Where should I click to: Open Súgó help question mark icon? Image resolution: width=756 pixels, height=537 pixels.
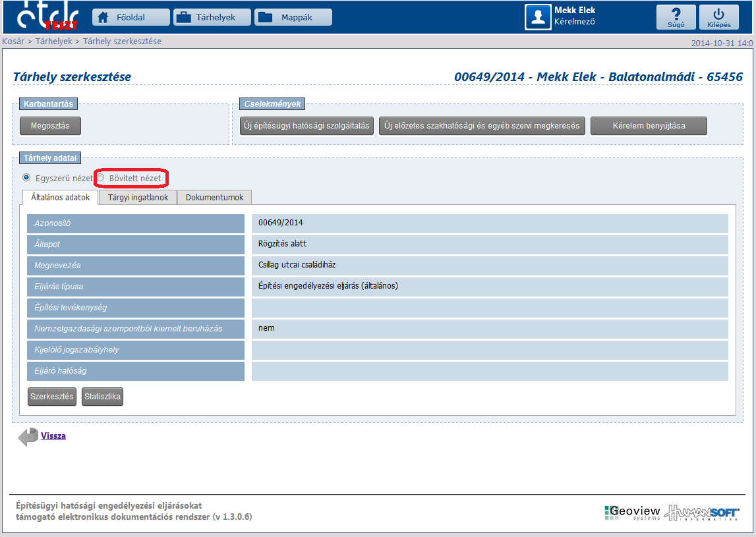pyautogui.click(x=676, y=14)
